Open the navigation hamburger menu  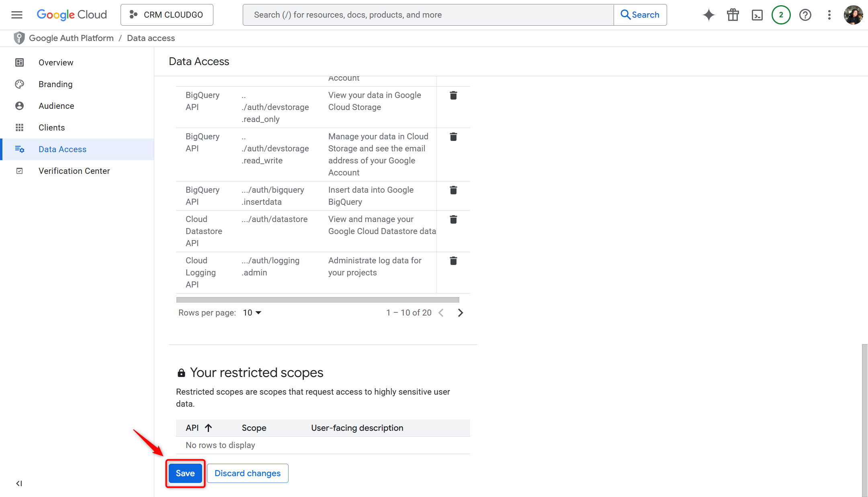(16, 14)
